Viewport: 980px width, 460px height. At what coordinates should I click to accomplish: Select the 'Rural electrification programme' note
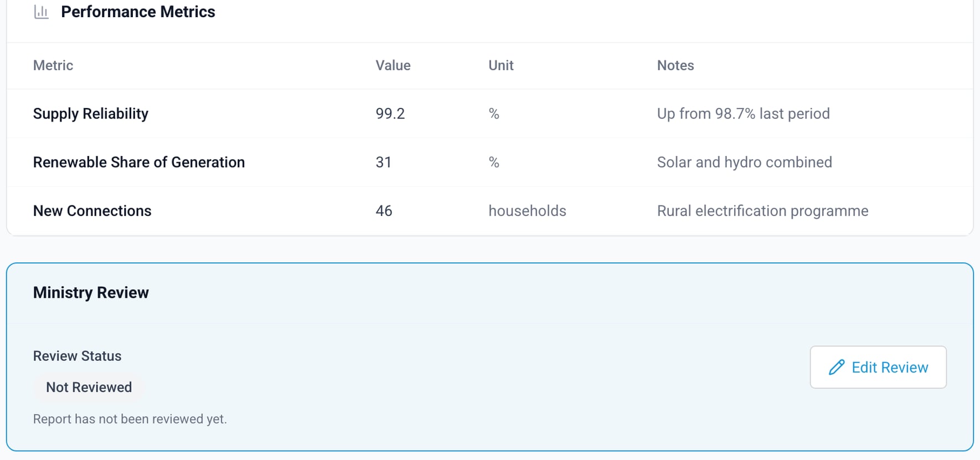click(x=762, y=211)
